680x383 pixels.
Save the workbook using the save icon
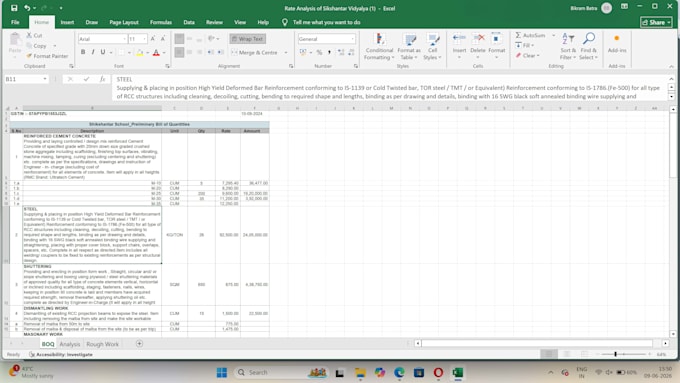14,8
